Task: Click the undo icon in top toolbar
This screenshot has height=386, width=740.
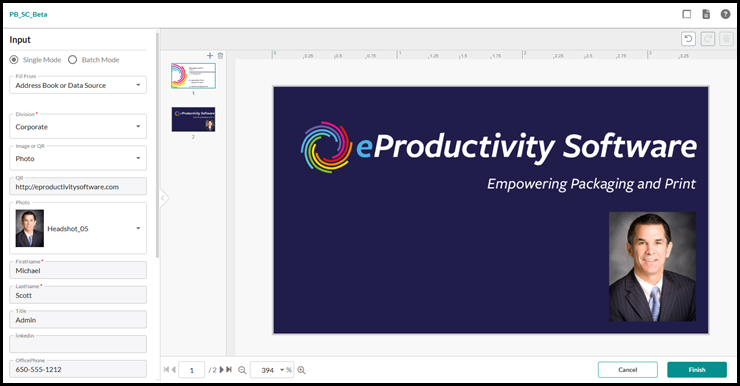Action: tap(689, 39)
